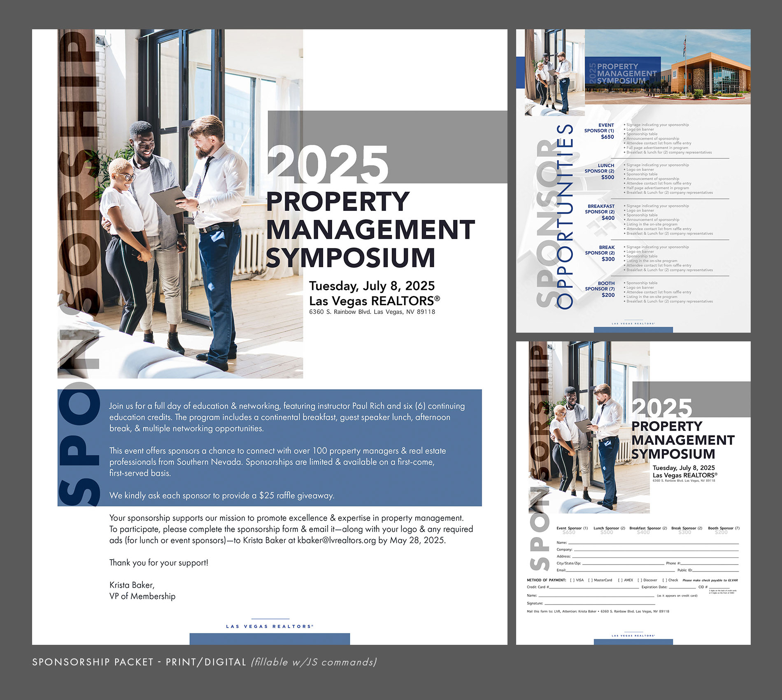Click the Company field line

point(656,549)
